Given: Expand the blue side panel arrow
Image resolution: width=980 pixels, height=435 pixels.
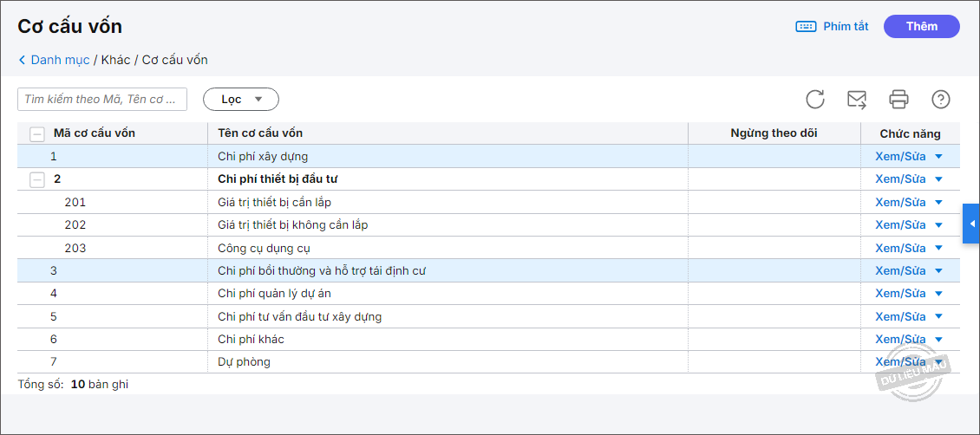Looking at the screenshot, I should [971, 224].
